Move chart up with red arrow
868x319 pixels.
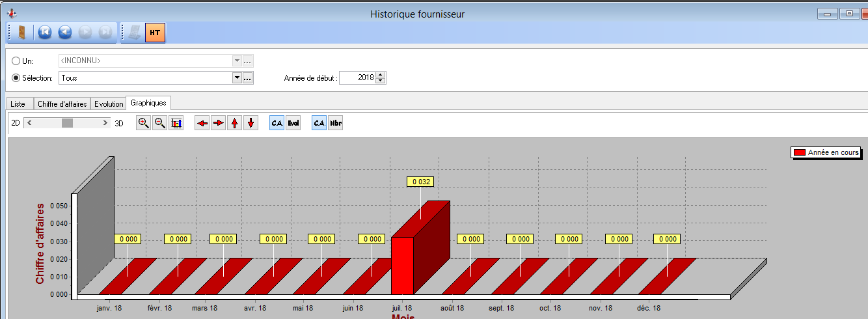click(x=235, y=123)
